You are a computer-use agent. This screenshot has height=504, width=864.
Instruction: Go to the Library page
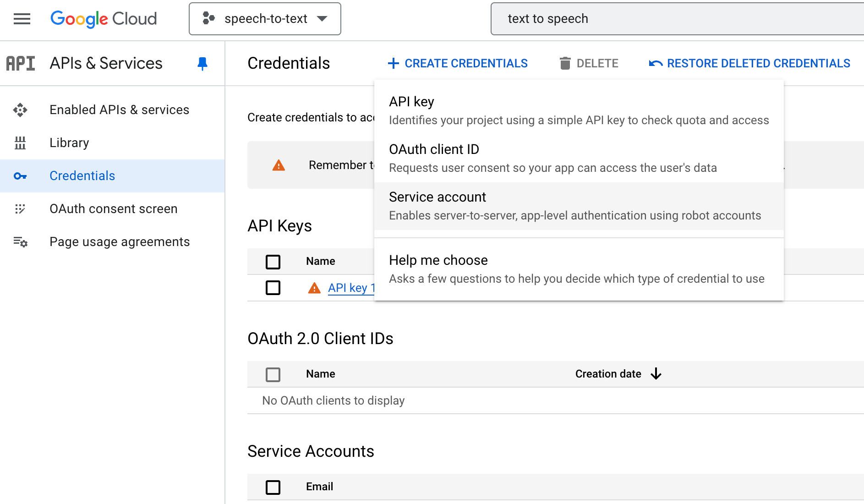pyautogui.click(x=69, y=143)
